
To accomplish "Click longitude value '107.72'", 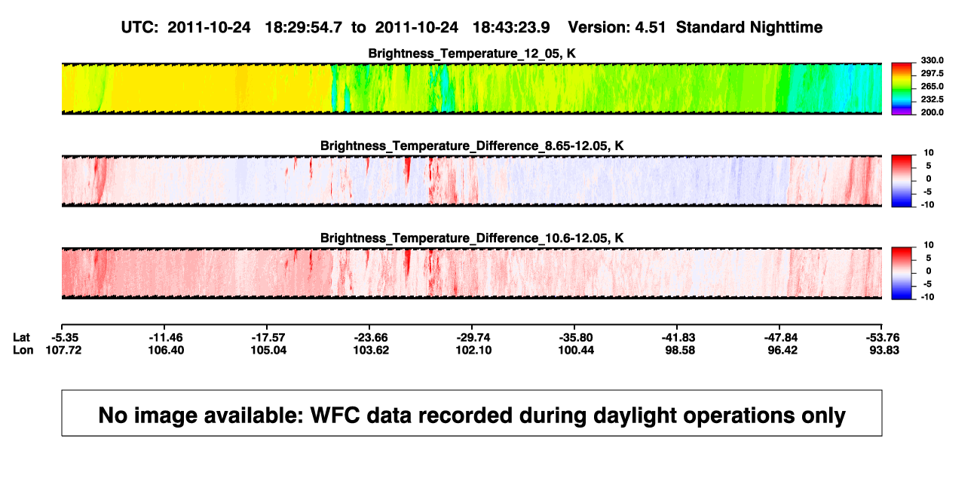I will point(66,350).
